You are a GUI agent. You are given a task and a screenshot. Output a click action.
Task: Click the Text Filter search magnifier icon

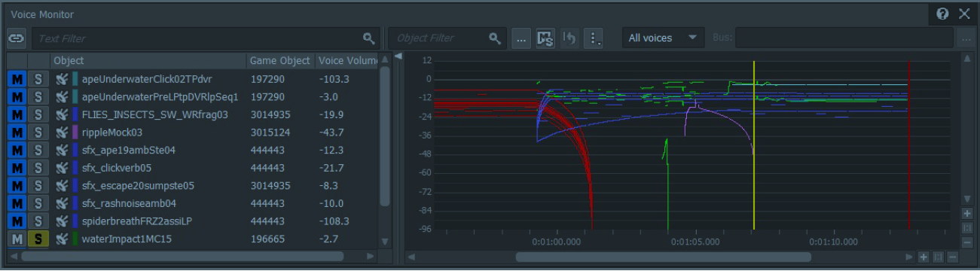pos(368,38)
